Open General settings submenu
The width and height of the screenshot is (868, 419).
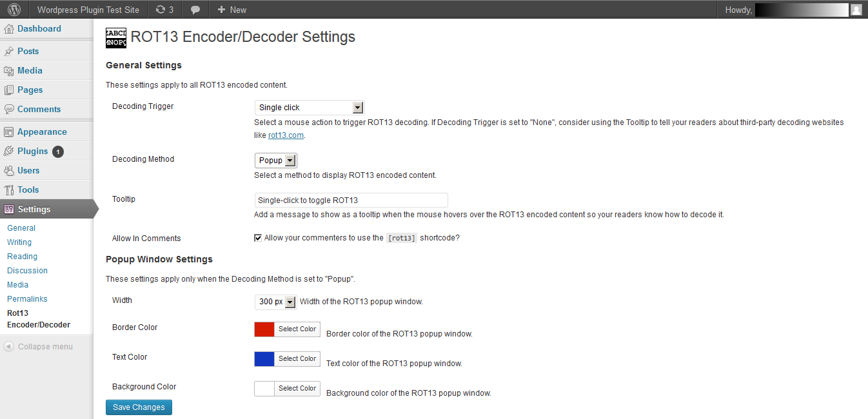(21, 228)
